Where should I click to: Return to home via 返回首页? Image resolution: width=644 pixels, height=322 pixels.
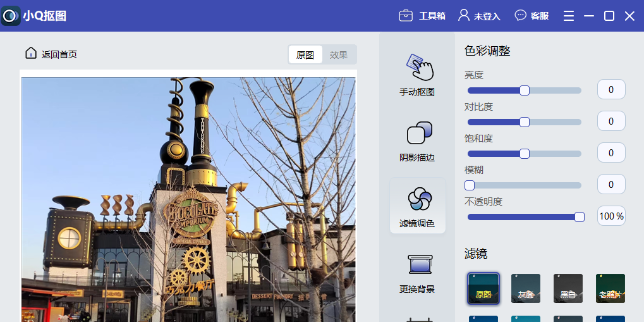[51, 54]
